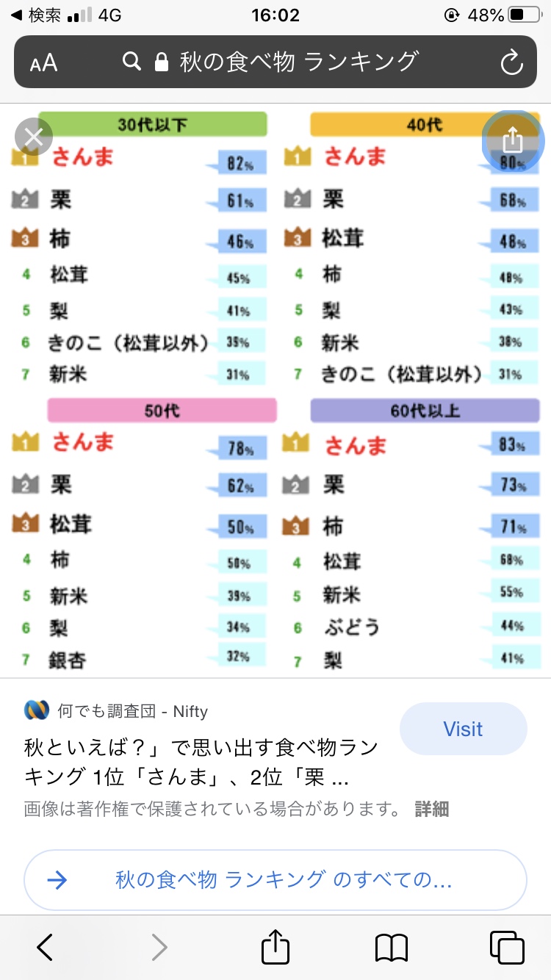
Task: Tap the lock icon in address bar
Action: 162,62
